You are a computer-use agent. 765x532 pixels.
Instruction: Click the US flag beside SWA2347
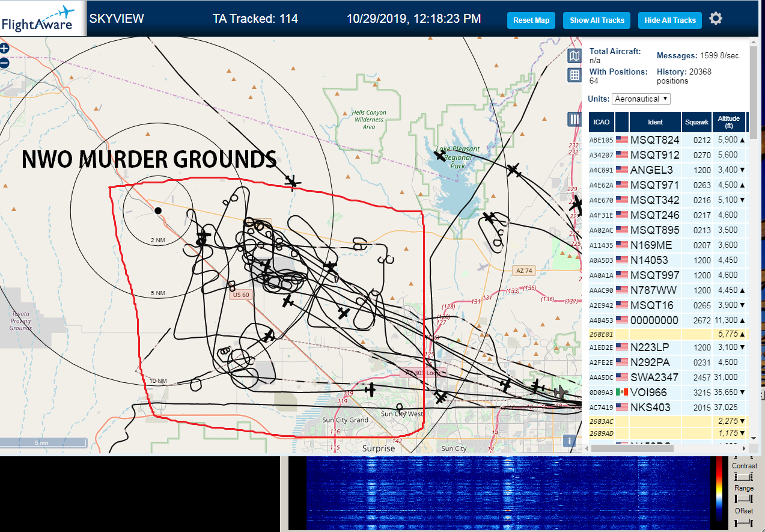621,378
